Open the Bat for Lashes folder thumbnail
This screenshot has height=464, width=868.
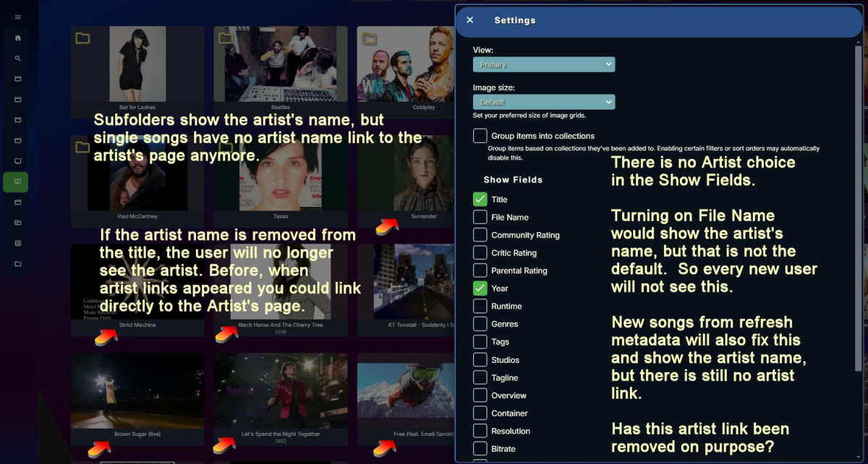[x=137, y=64]
